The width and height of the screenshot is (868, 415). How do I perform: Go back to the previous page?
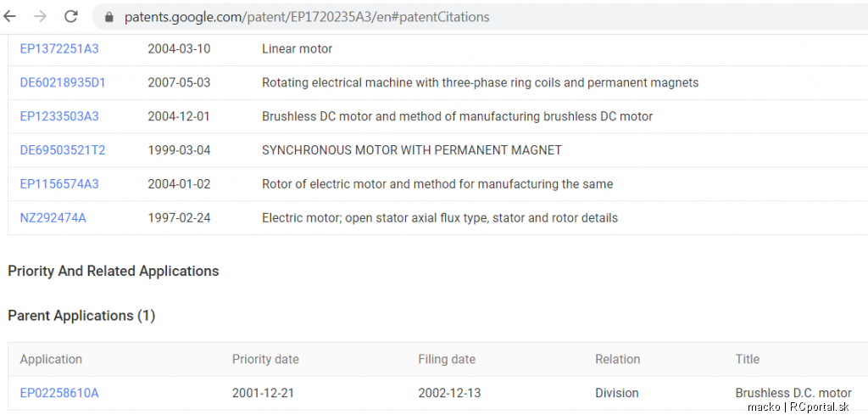pyautogui.click(x=9, y=17)
